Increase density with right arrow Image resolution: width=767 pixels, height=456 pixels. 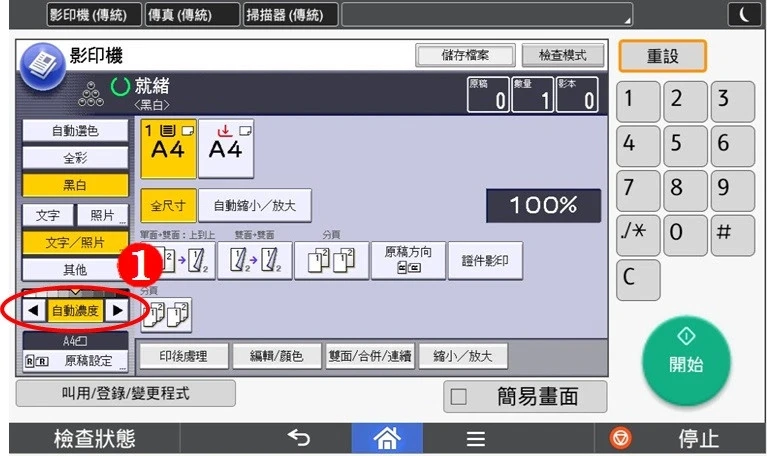click(117, 310)
